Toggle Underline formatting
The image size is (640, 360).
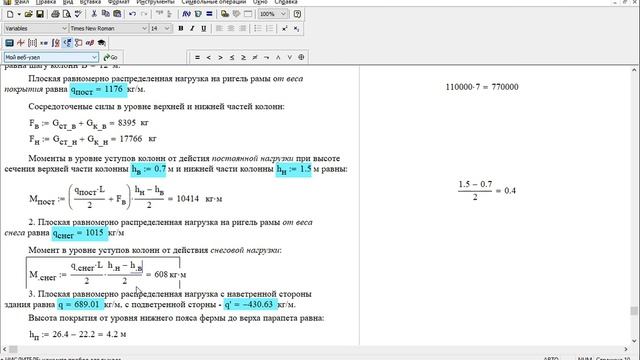pyautogui.click(x=203, y=29)
